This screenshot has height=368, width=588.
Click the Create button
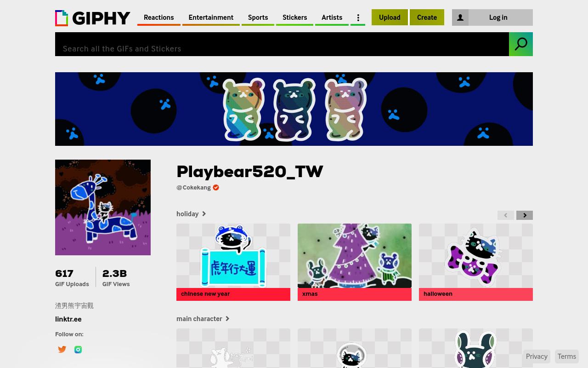pos(427,17)
